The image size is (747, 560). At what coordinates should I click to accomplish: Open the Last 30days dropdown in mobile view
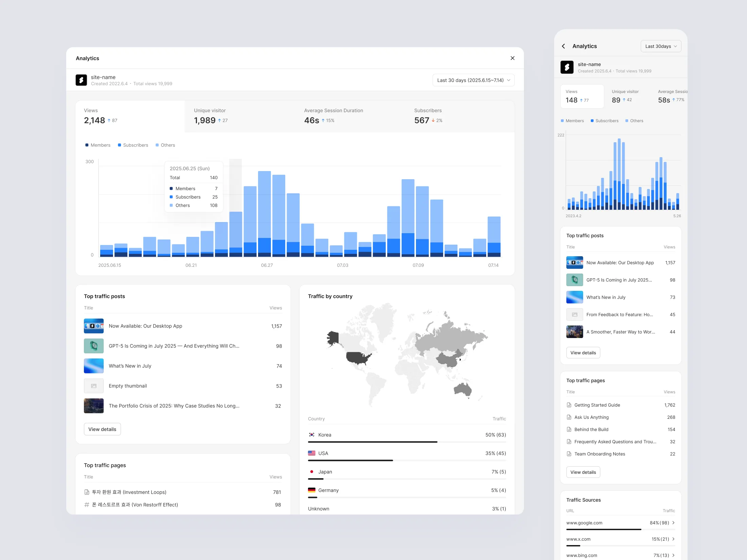click(660, 46)
